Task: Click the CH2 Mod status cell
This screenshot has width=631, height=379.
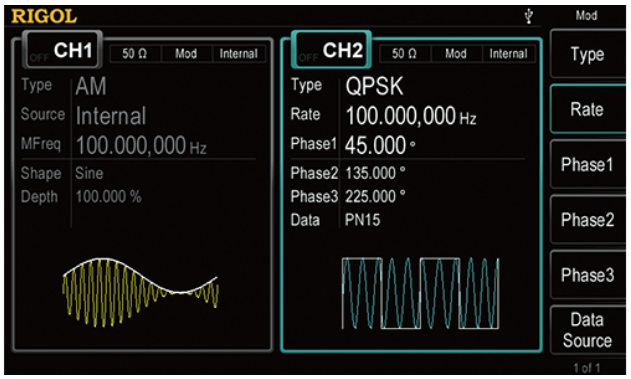Action: click(456, 54)
